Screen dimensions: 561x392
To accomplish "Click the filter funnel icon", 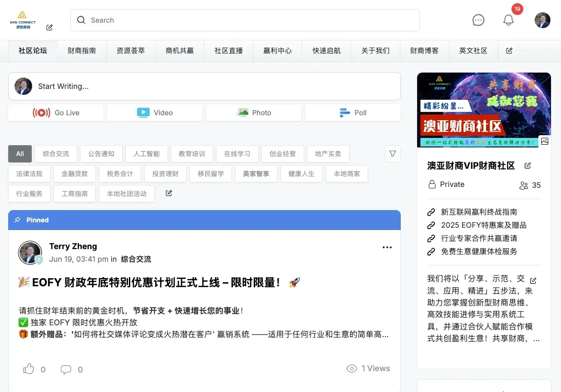I will click(x=393, y=154).
